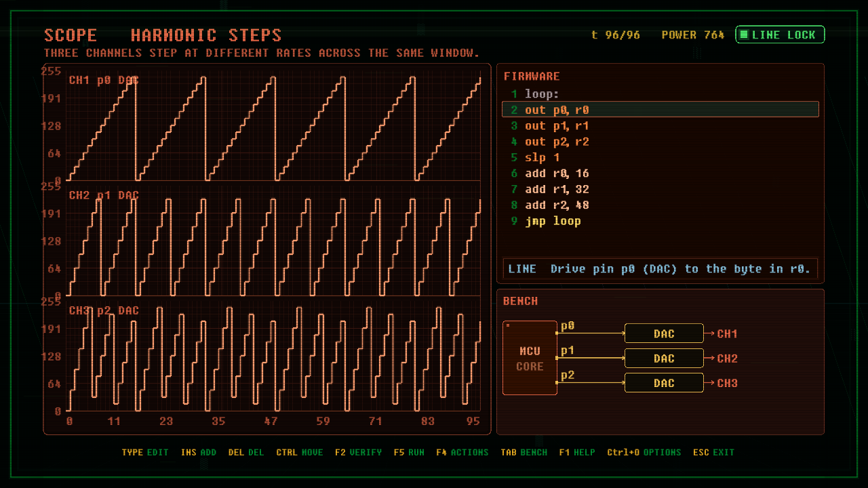The height and width of the screenshot is (488, 868).
Task: Click the CH1 output label on bench
Action: 727,333
